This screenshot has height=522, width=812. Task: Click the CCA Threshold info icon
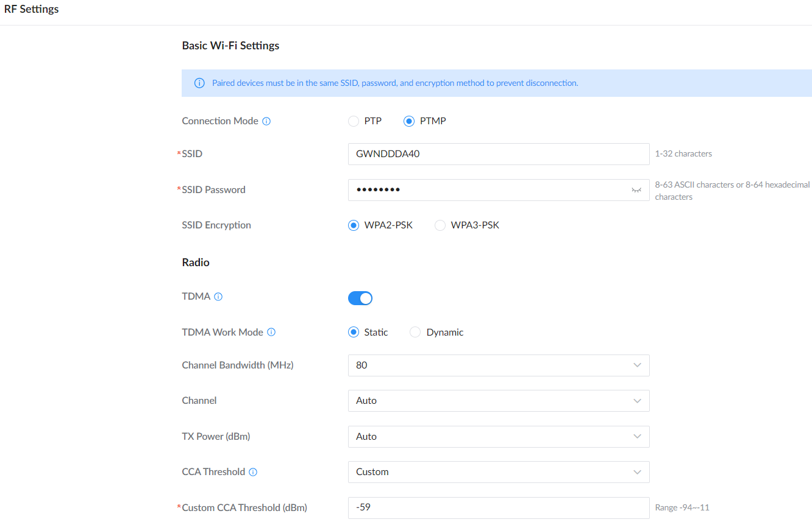253,472
